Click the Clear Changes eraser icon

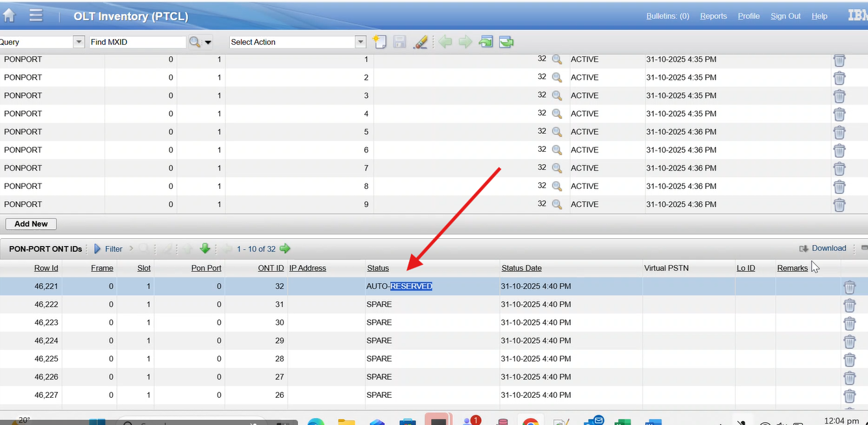pyautogui.click(x=421, y=42)
